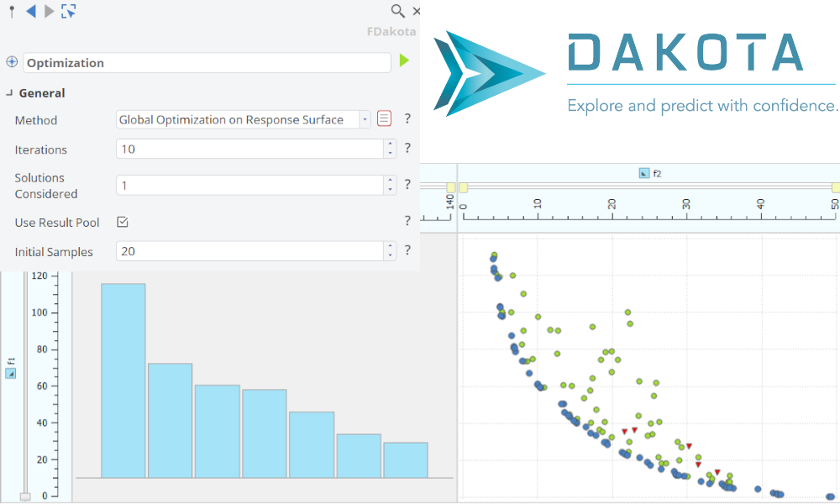
Task: Open help for Global Optimization method
Action: click(407, 119)
